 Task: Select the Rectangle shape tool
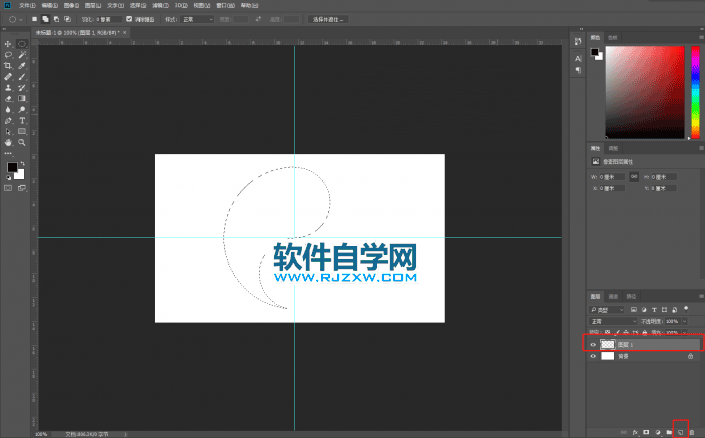coord(22,131)
